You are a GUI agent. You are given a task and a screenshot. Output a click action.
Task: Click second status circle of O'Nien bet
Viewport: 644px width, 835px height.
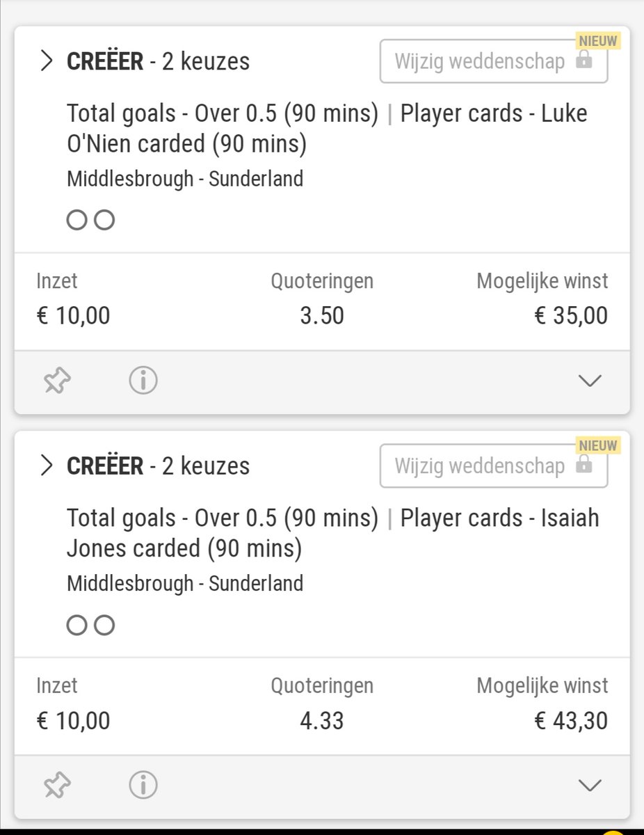104,221
